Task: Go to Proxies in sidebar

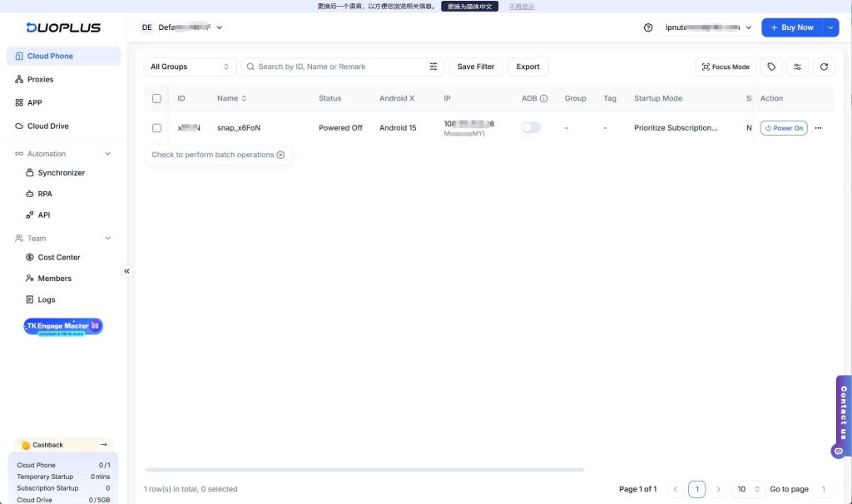Action: click(40, 80)
